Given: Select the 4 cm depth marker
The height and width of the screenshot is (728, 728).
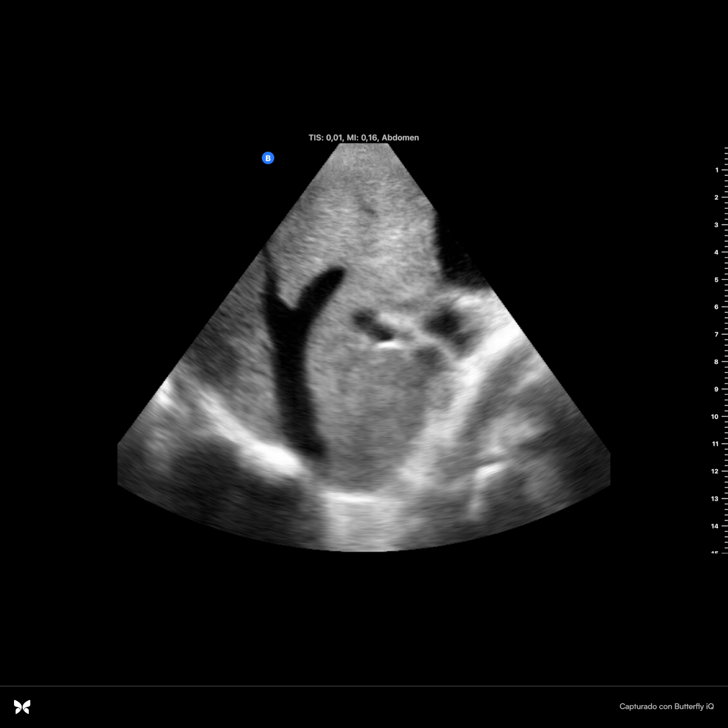Looking at the screenshot, I should [716, 252].
